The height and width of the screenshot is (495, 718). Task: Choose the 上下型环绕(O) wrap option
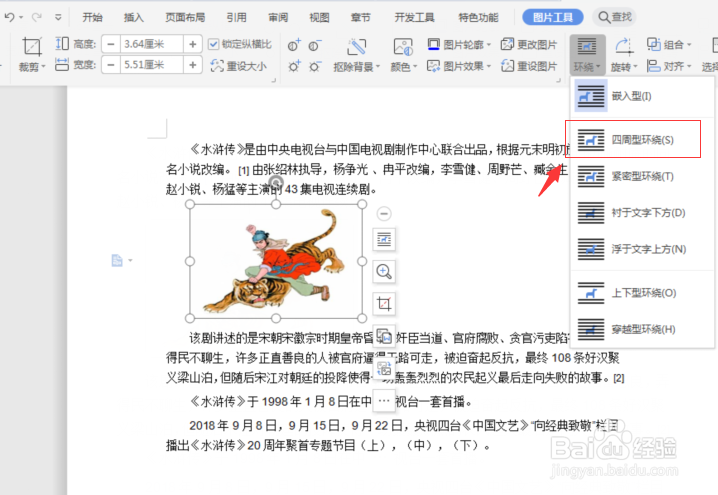643,293
